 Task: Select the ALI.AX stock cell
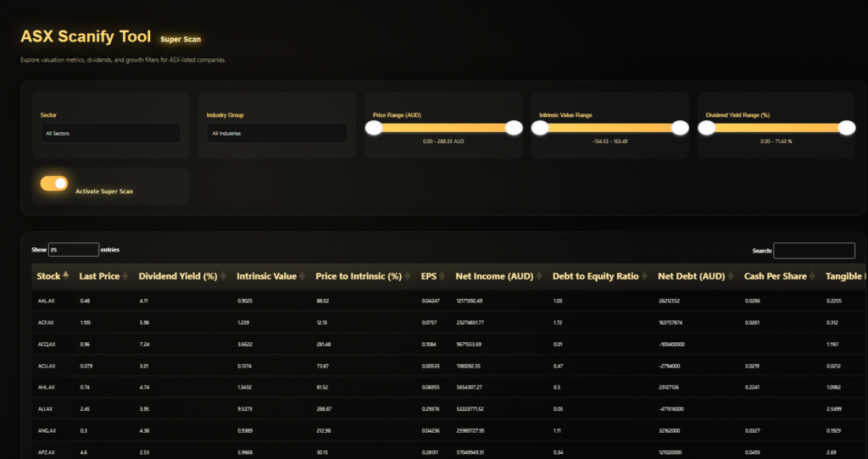click(46, 409)
